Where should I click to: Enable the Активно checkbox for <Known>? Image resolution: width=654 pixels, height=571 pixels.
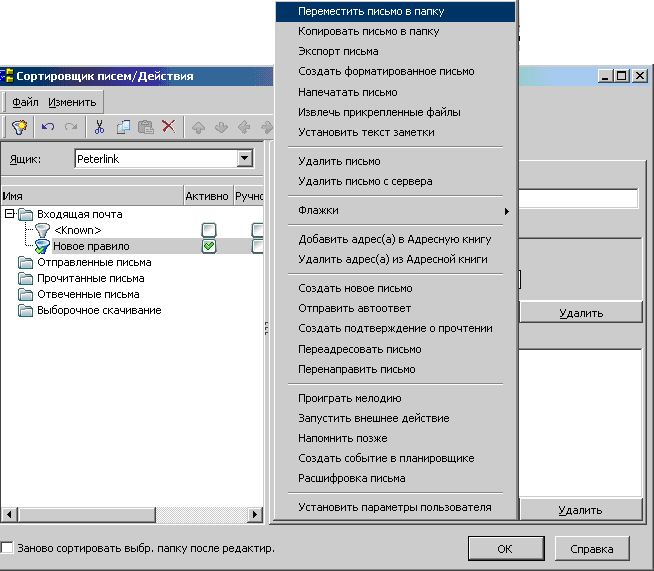209,230
